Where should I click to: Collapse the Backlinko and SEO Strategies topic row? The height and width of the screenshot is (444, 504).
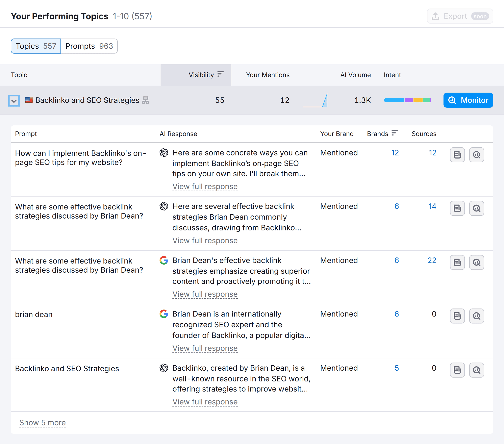pos(14,100)
